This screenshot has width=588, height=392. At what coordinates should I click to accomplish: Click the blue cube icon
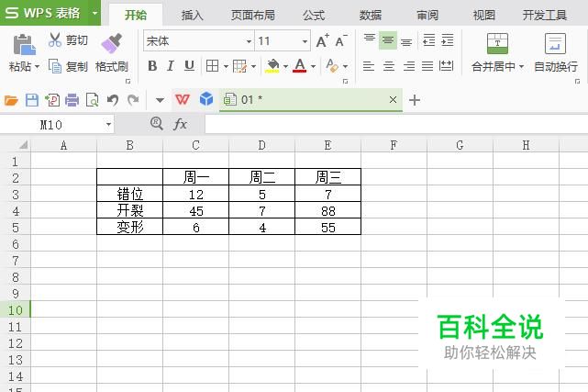pos(206,99)
